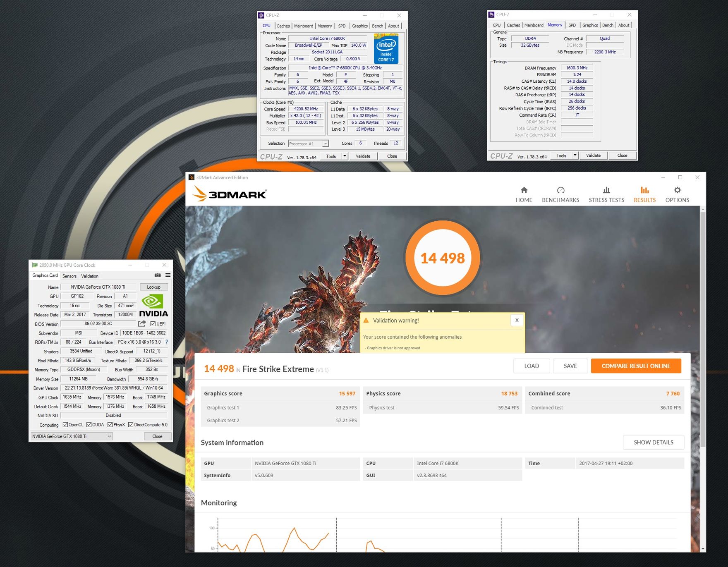Click the 3DMark title bar app icon
Screen dimensions: 728x567
192,177
